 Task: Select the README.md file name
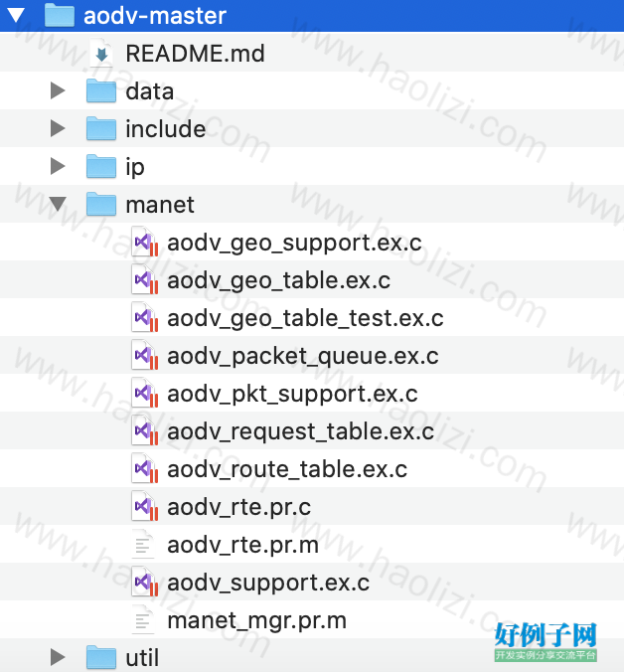[196, 54]
